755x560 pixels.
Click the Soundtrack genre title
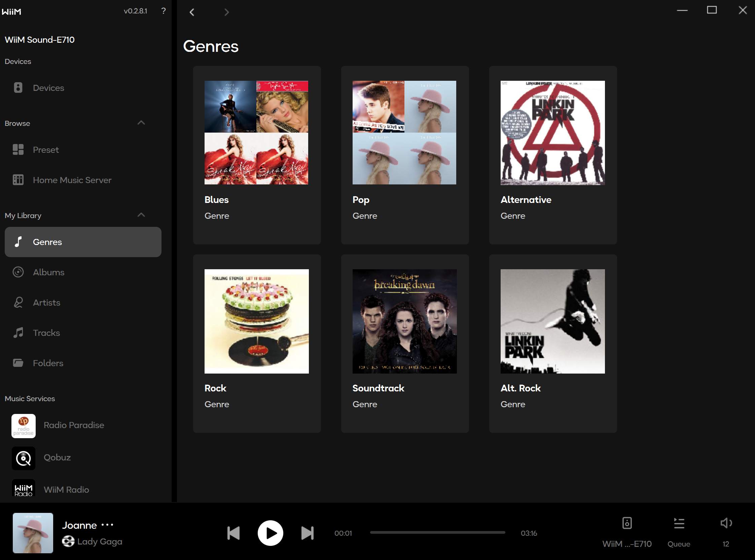[x=378, y=388]
